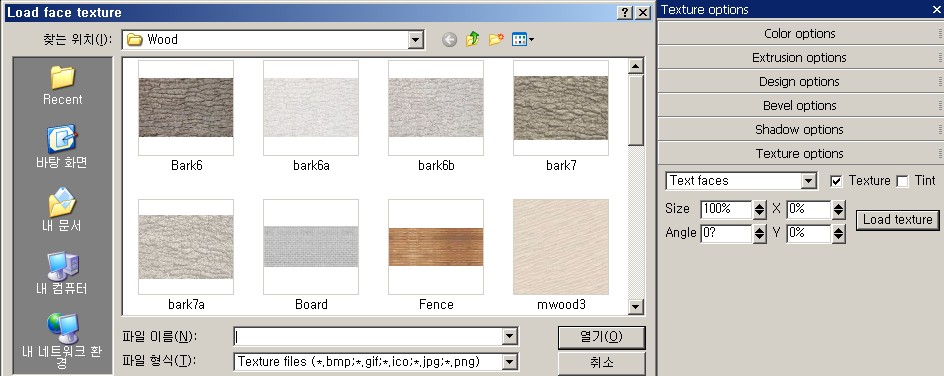Click the help question mark button

[626, 13]
